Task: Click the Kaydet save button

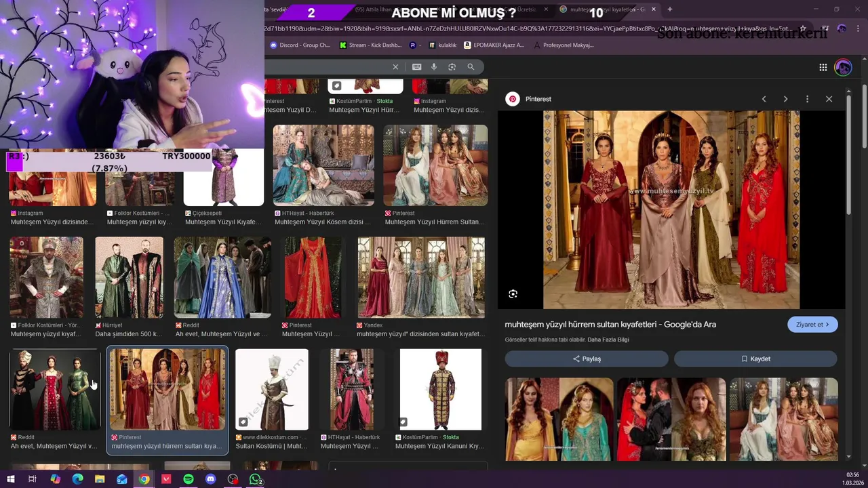Action: pos(755,359)
